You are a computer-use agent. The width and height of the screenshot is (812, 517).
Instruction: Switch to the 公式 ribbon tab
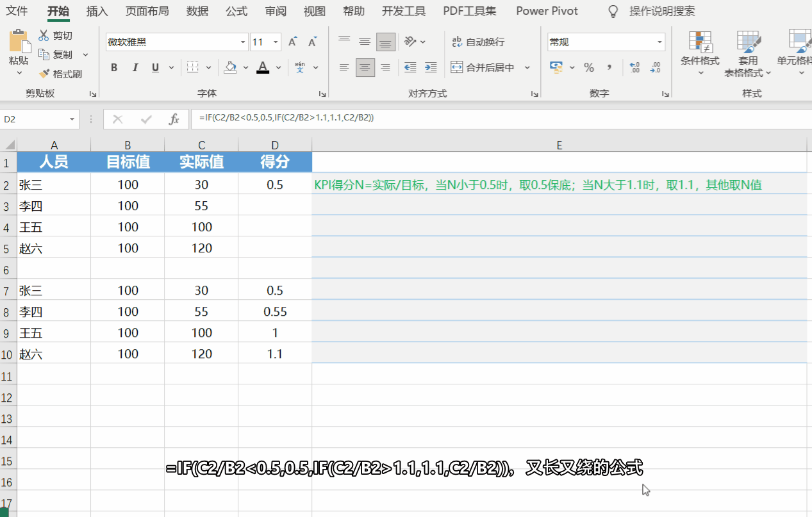pyautogui.click(x=236, y=11)
